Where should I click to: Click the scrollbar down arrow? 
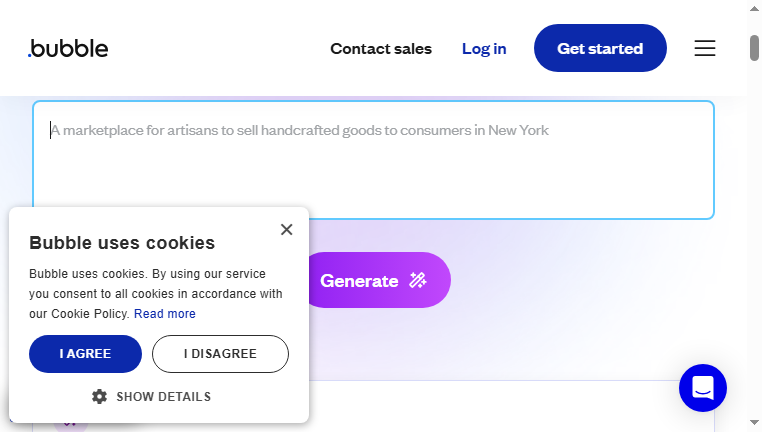tap(754, 422)
